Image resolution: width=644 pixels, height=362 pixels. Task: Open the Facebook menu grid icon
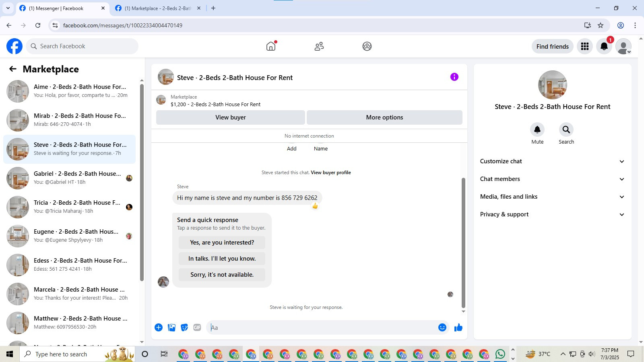(585, 46)
